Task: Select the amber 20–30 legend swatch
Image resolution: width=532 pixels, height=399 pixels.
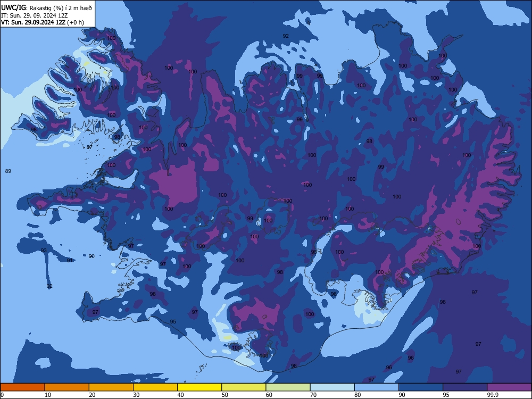Action: [111, 387]
